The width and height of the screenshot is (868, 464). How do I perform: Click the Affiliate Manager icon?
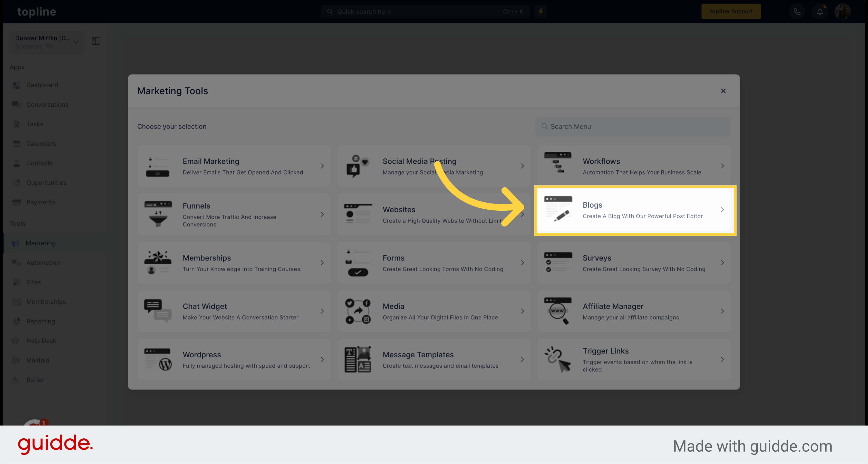pyautogui.click(x=556, y=311)
